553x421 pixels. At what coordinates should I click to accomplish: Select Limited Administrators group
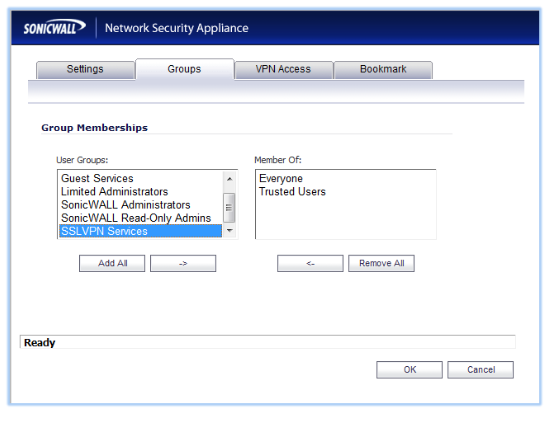141,191
